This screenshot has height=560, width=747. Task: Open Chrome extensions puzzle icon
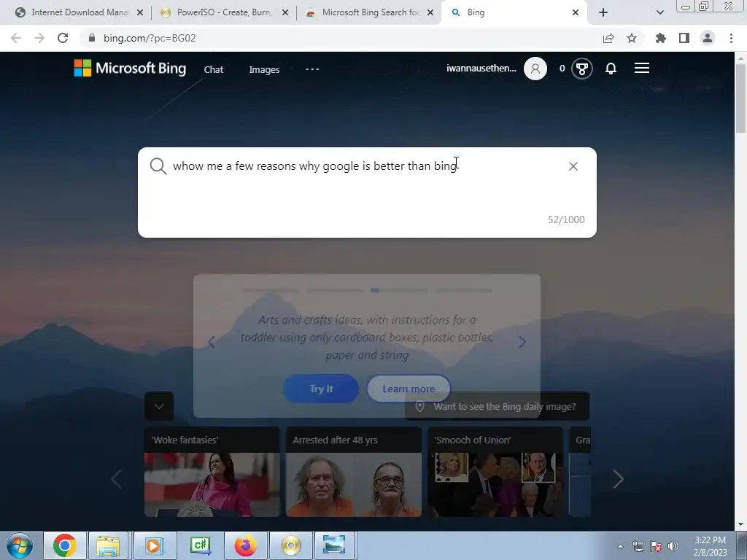coord(661,38)
